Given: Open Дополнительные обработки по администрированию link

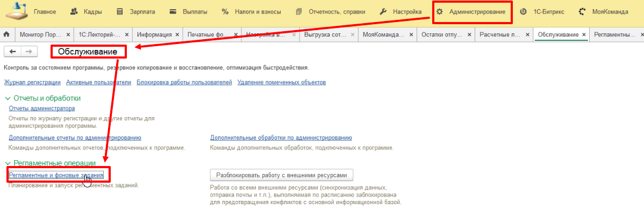Looking at the screenshot, I should tap(281, 138).
